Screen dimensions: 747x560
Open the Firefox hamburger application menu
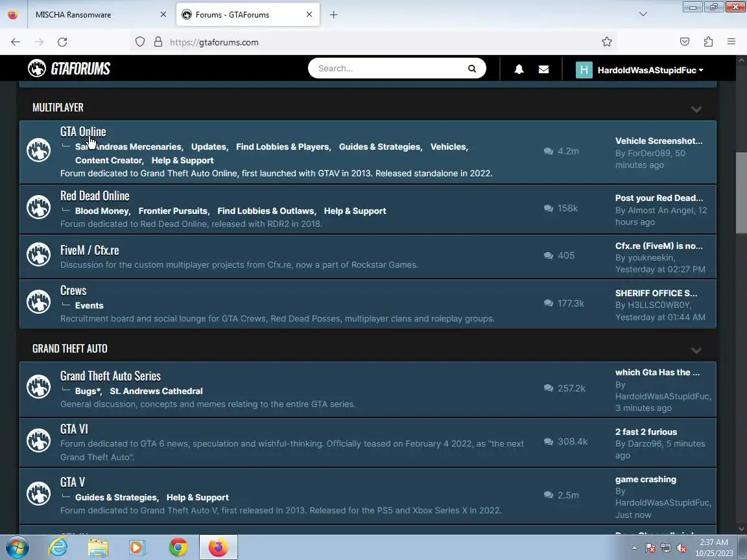tap(731, 42)
